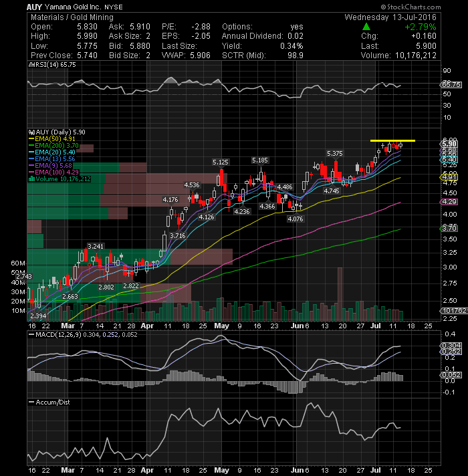Click the 4.536 price peak label
The height and width of the screenshot is (476, 468).
click(x=192, y=185)
